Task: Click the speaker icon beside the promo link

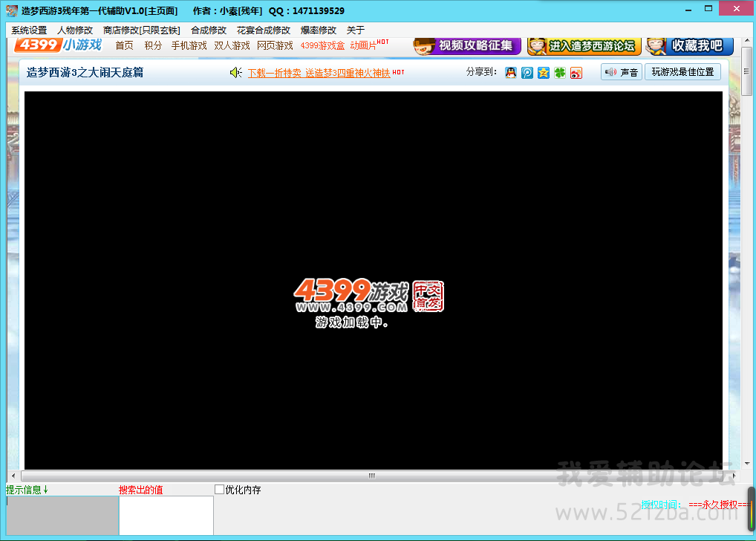Action: 235,72
